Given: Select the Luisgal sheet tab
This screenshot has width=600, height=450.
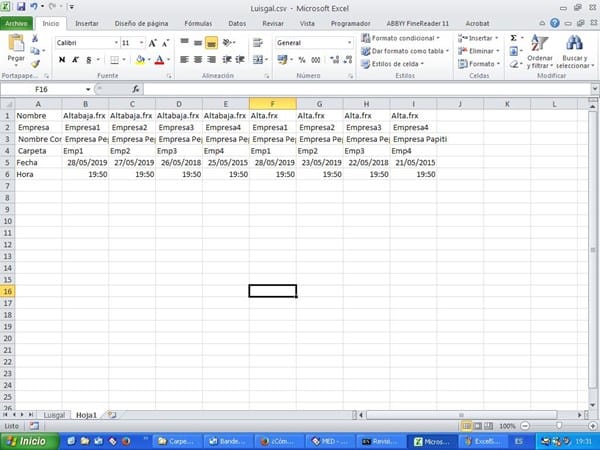Looking at the screenshot, I should point(54,415).
